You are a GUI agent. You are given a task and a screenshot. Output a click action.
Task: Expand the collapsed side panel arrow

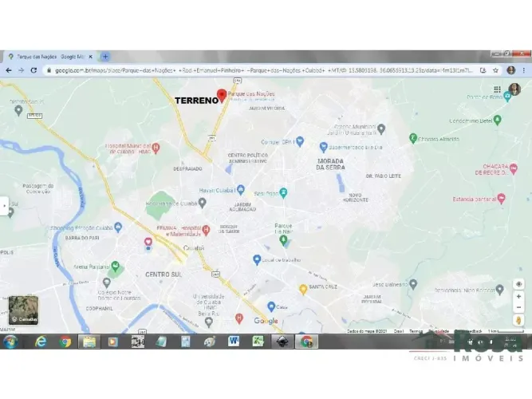point(4,205)
